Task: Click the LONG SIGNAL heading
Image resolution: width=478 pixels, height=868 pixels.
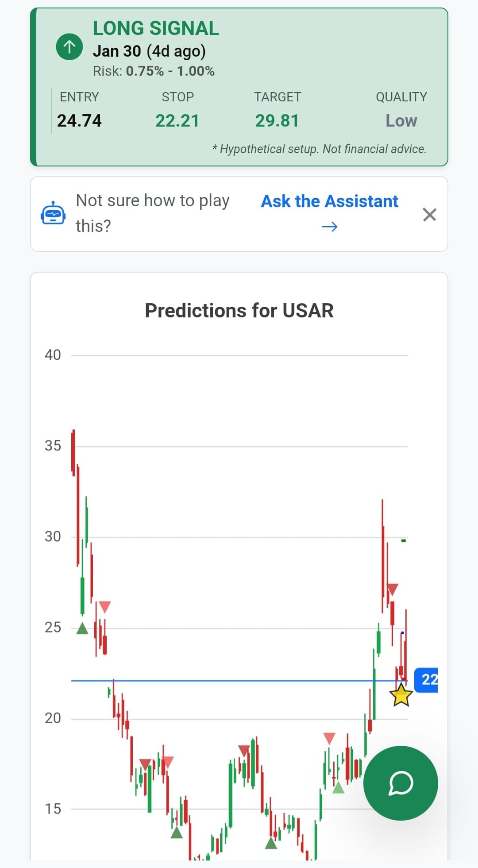Action: (x=156, y=28)
